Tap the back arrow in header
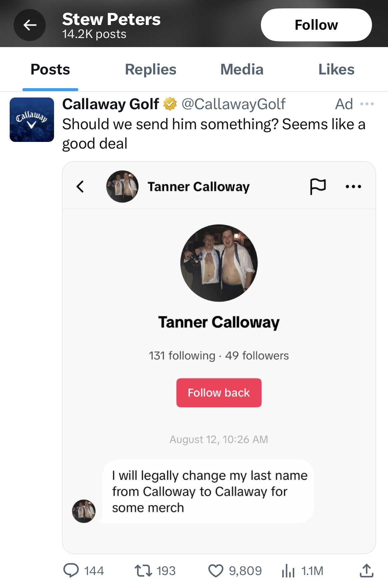The width and height of the screenshot is (388, 588). 30,25
